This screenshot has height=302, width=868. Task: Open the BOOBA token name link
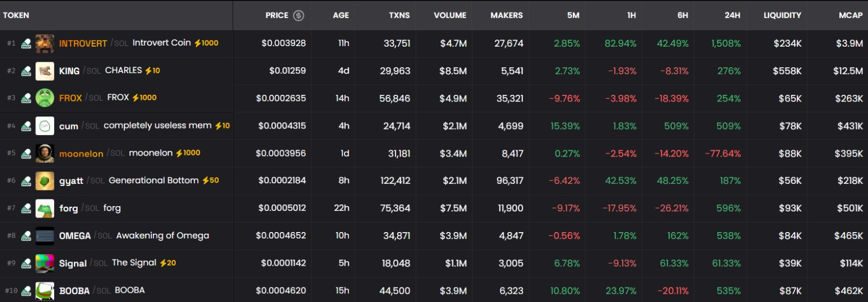[74, 291]
